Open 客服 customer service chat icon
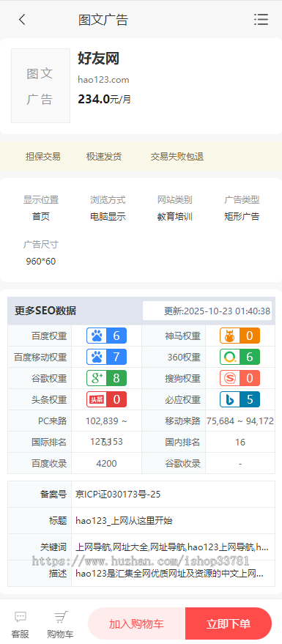 click(x=20, y=624)
